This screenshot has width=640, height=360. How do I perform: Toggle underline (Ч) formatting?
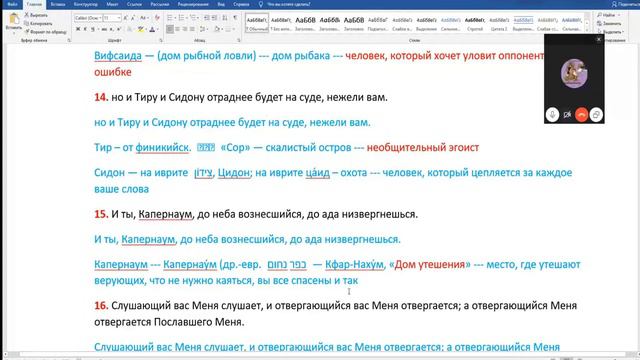[x=93, y=29]
